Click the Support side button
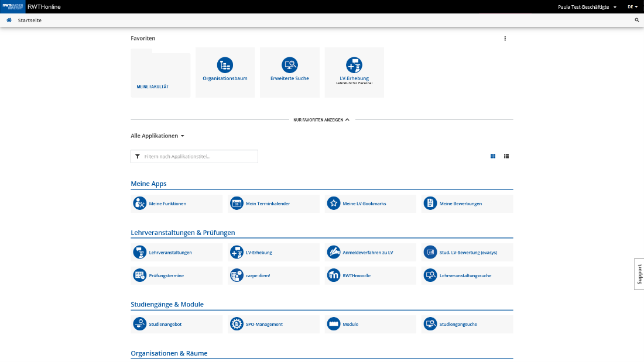644x362 pixels. tap(639, 274)
